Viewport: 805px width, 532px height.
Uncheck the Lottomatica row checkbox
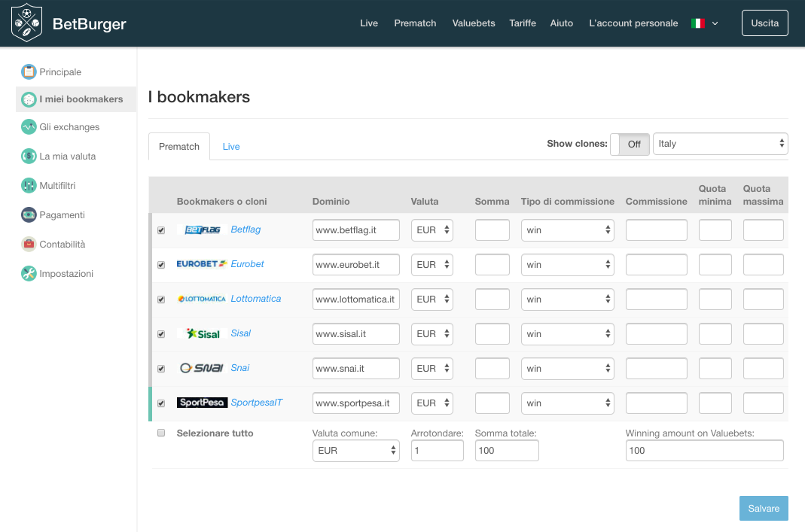click(161, 299)
